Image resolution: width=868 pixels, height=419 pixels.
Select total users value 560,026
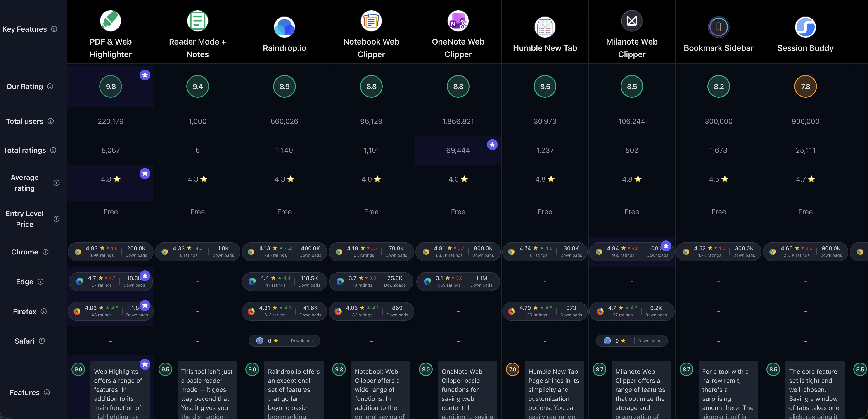coord(284,121)
